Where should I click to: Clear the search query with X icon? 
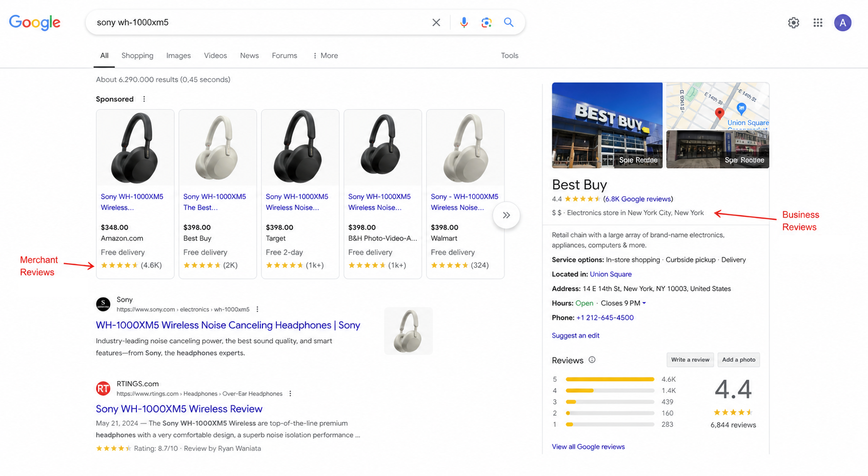click(436, 23)
